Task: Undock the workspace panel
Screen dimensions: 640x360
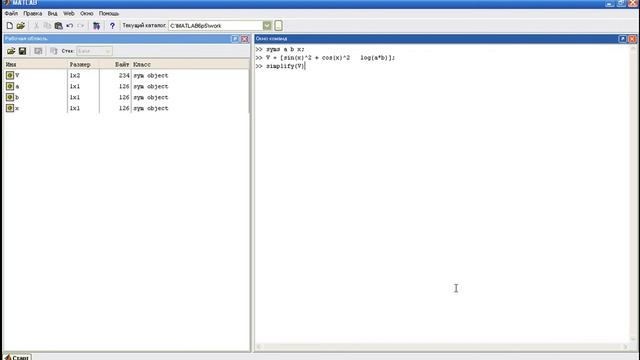Action: 235,39
